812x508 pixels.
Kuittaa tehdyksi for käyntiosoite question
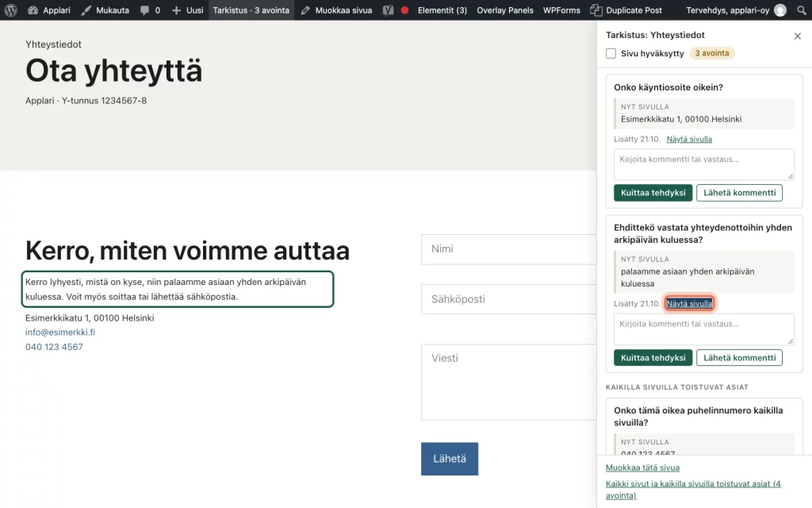tap(653, 192)
